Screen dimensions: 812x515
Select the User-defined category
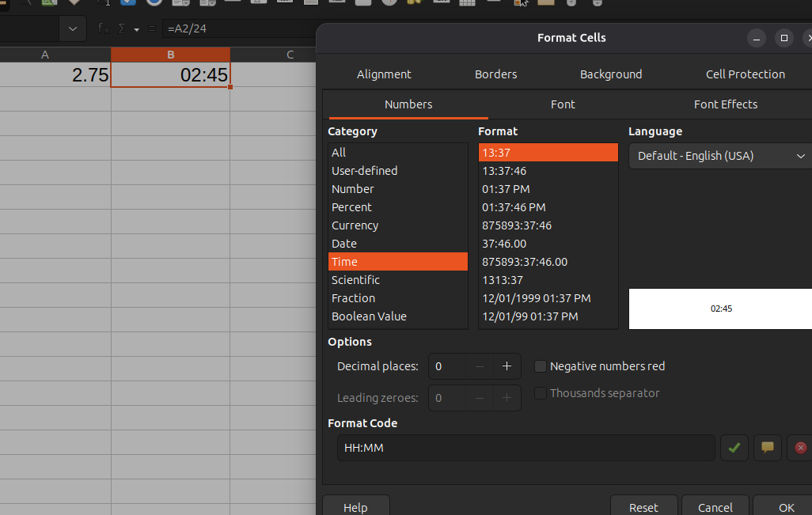[398, 171]
